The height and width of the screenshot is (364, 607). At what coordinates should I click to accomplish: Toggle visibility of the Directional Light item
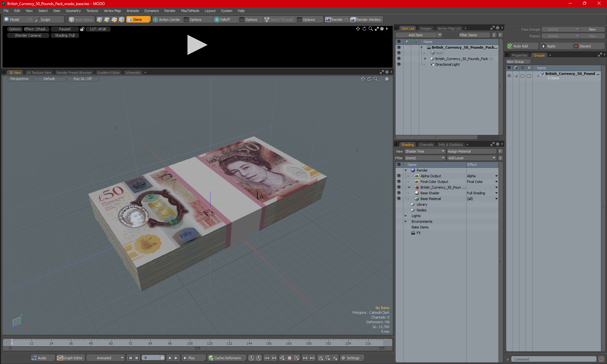coord(399,64)
